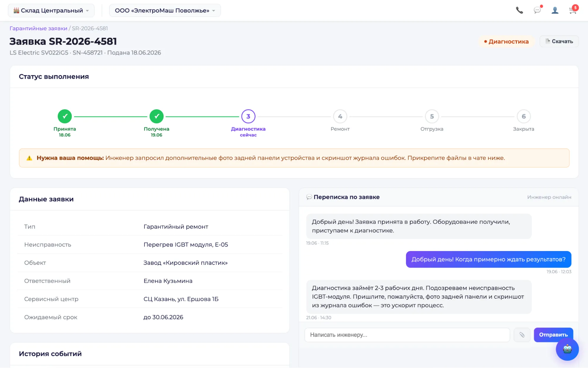
Task: Select step 5 Отгрузка in progress tracker
Action: 432,116
